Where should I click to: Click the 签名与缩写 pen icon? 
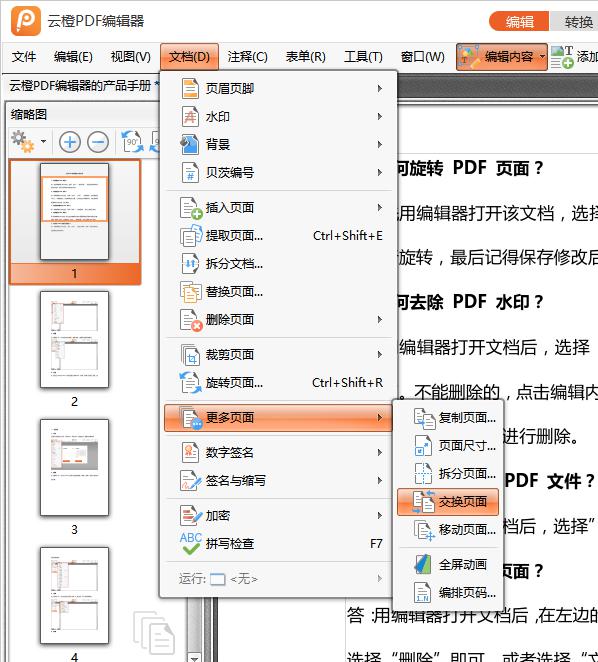[190, 480]
